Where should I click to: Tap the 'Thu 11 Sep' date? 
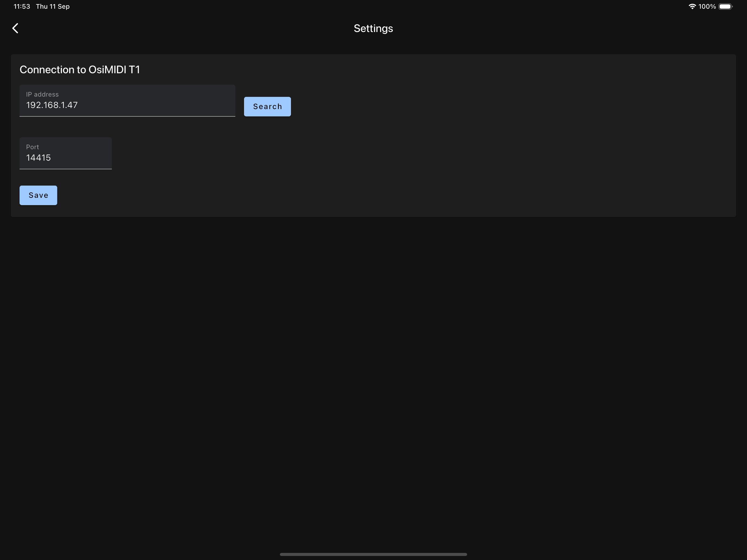tap(53, 7)
